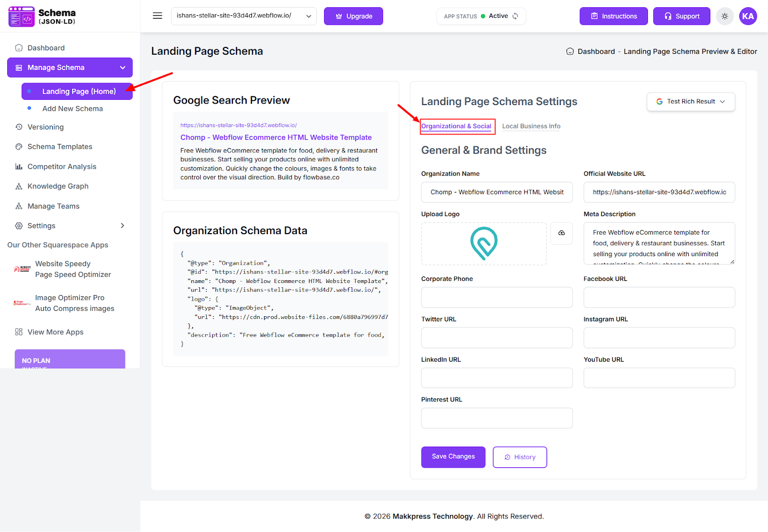Open Knowledge Graph in sidebar
Screen dimensions: 768x532
tap(58, 186)
